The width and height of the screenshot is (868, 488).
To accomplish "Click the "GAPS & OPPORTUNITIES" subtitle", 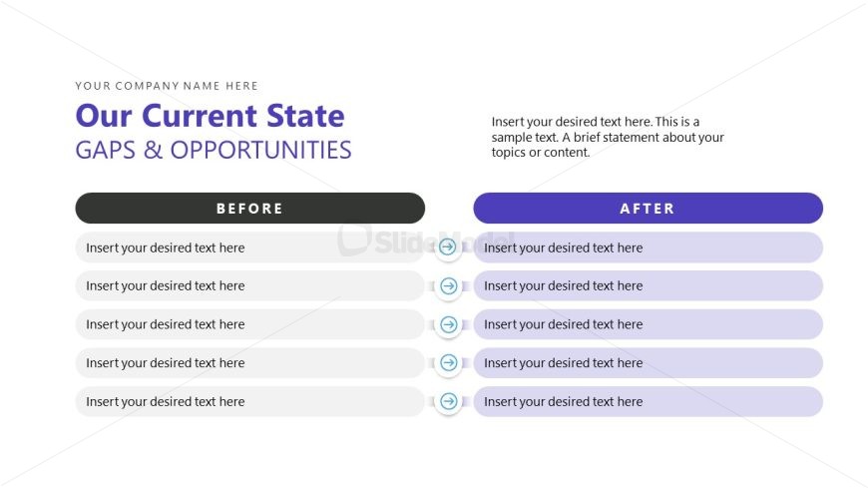I will click(214, 150).
